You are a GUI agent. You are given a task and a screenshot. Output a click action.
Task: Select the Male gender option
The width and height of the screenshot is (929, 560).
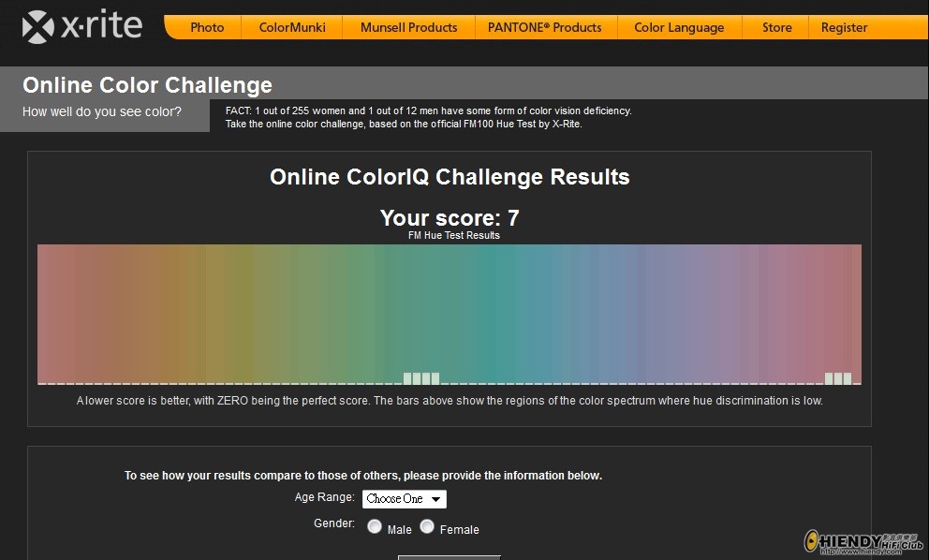pyautogui.click(x=375, y=526)
